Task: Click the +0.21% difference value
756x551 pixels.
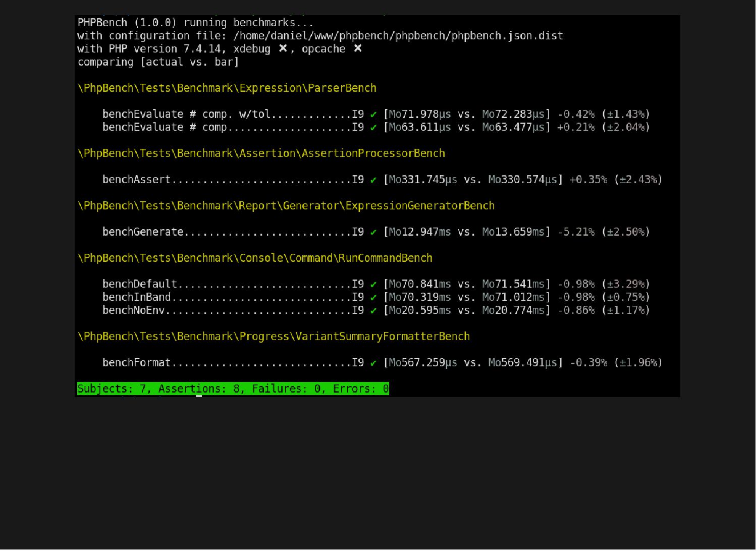Action: [576, 127]
